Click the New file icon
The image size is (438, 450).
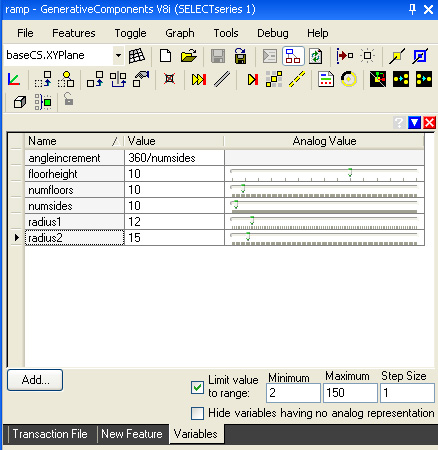(x=165, y=56)
